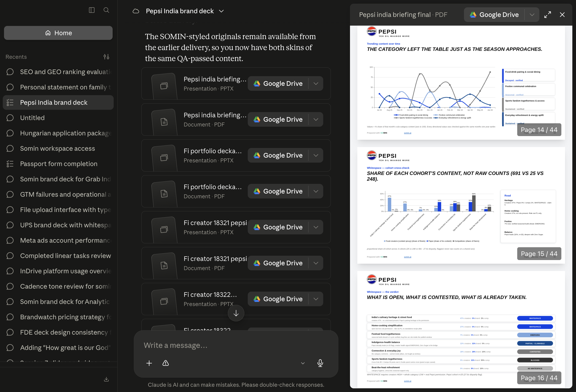The image size is (576, 392).
Task: Click the warning triangle icon in composer
Action: (166, 363)
